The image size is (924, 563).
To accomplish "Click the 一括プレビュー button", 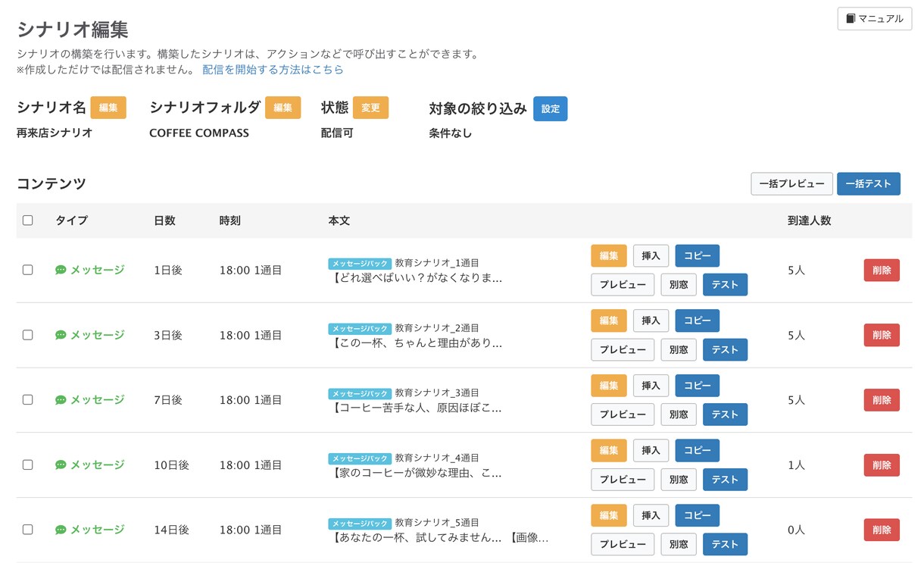I will [x=791, y=184].
